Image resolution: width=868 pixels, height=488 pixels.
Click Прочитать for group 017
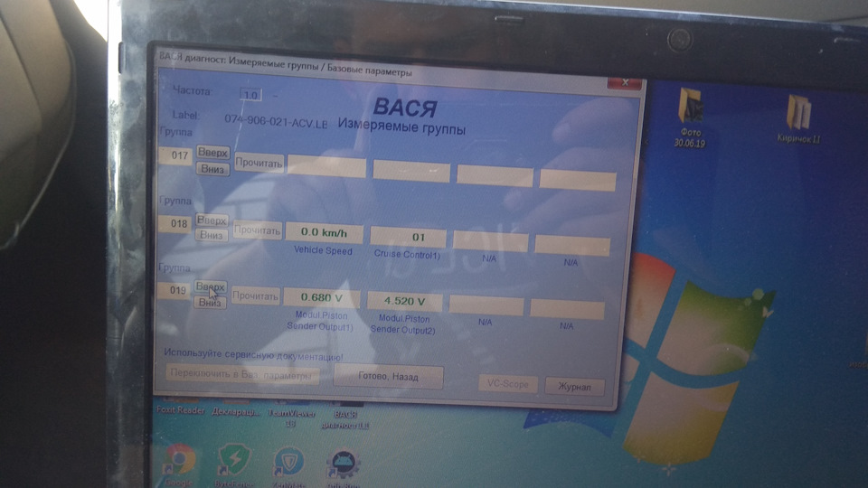pyautogui.click(x=259, y=163)
